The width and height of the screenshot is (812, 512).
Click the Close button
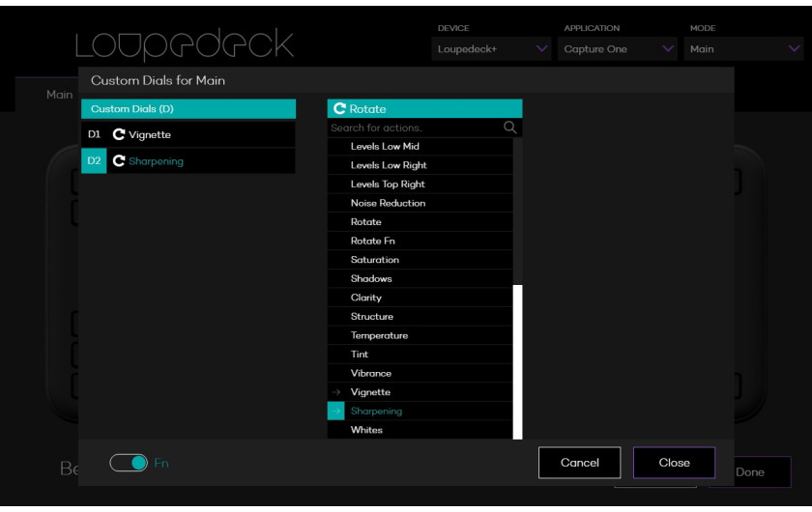click(675, 463)
